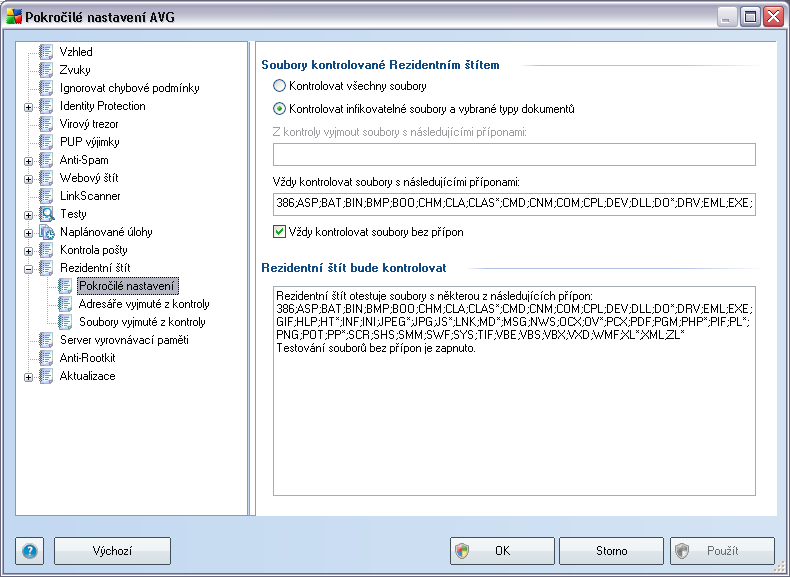790x577 pixels.
Task: Click the icon beside Ignorovat chybové podmínky
Action: pos(46,88)
